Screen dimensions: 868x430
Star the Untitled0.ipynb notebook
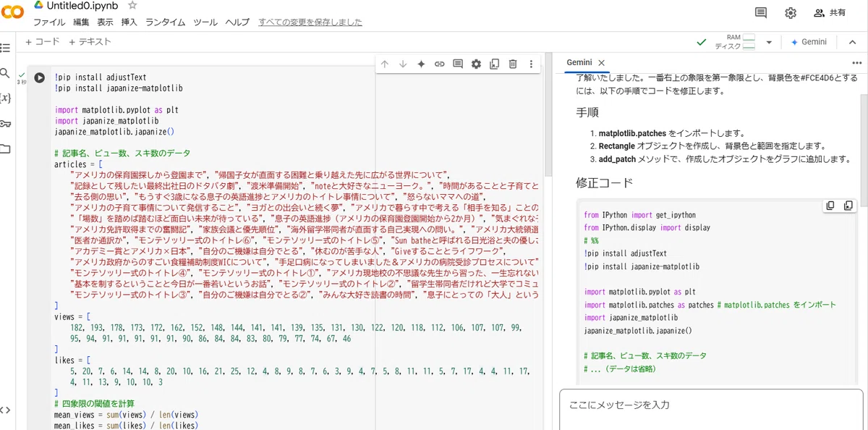(x=132, y=5)
